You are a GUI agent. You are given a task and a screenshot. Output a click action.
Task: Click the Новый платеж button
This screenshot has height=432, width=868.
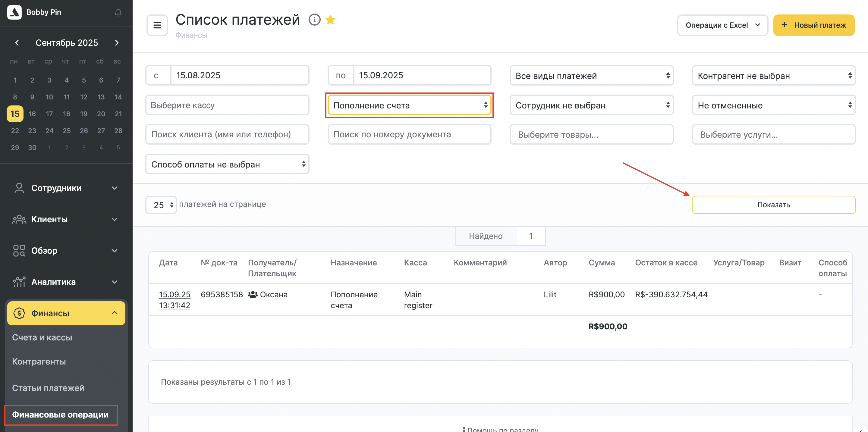pos(813,25)
